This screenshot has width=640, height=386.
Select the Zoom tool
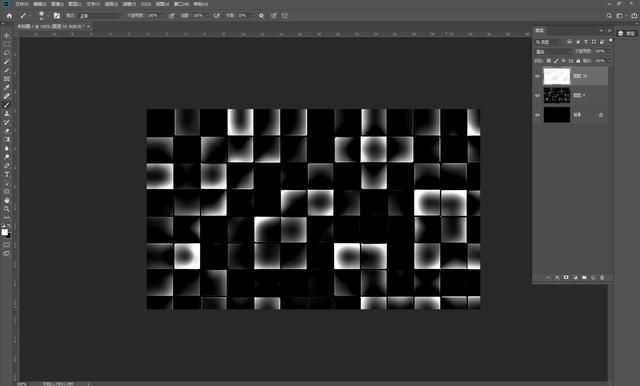click(7, 209)
